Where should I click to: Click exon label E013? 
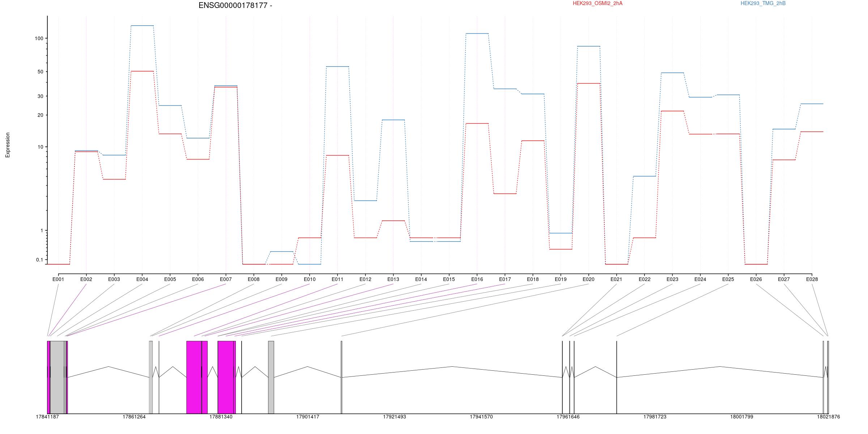coord(393,279)
